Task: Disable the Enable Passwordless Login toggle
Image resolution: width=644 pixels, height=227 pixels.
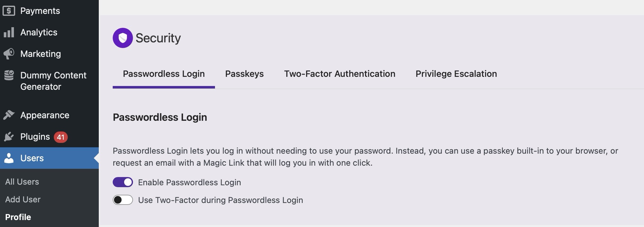Action: click(x=123, y=182)
